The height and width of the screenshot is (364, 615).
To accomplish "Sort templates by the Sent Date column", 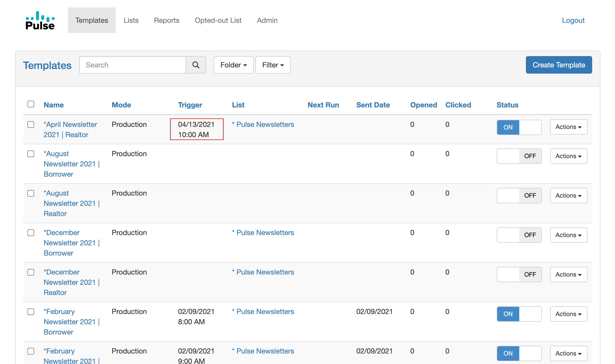I will coord(373,105).
